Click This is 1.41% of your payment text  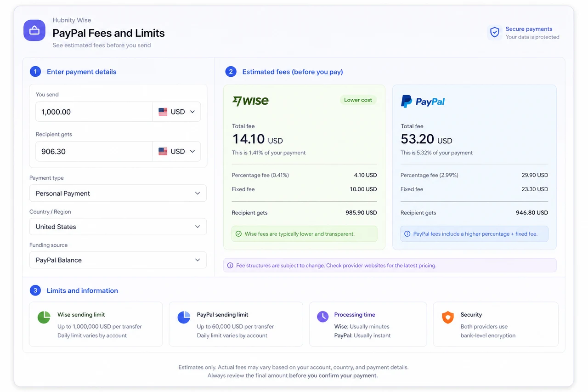coord(269,153)
